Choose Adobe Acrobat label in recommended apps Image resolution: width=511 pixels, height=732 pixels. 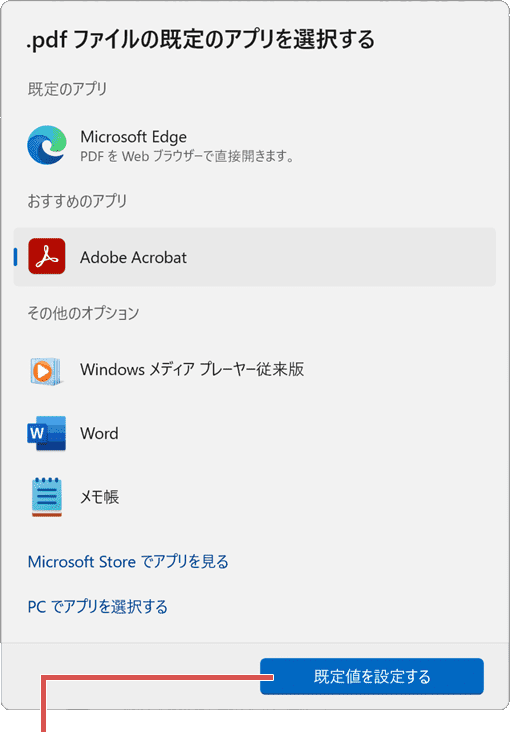tap(133, 257)
